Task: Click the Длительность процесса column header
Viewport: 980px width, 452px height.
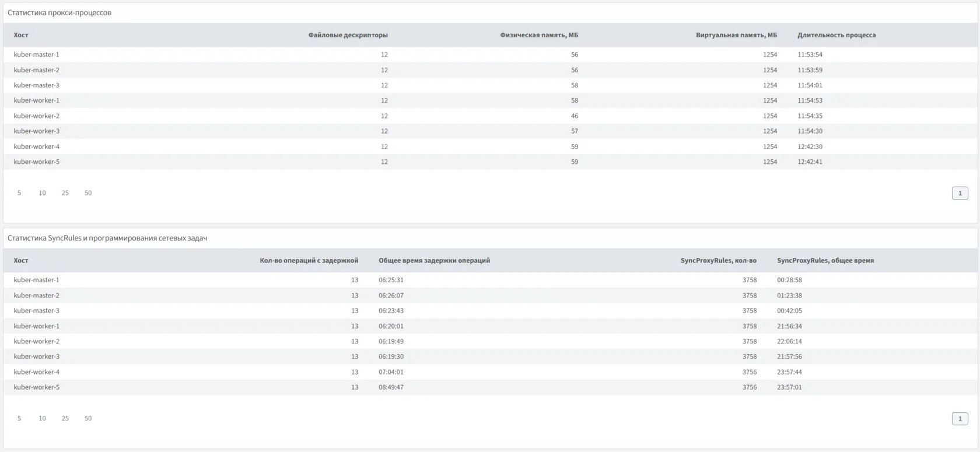Action: point(836,35)
